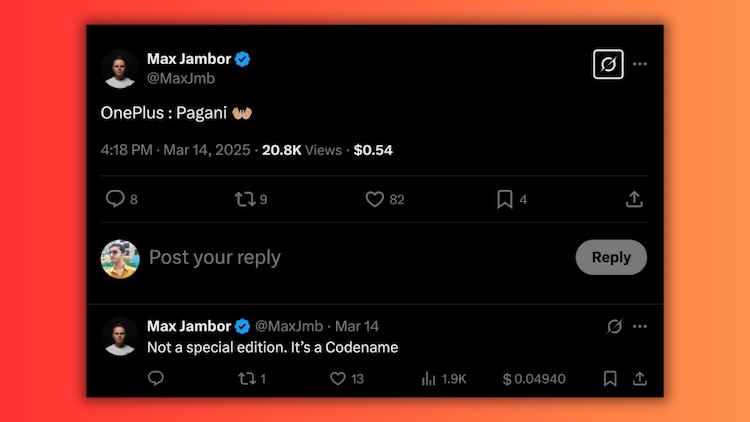Click the reply icon on the main post
This screenshot has height=422, width=750.
click(115, 199)
